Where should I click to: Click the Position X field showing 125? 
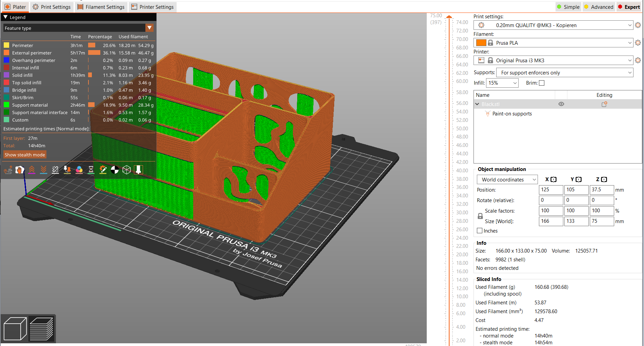point(551,190)
